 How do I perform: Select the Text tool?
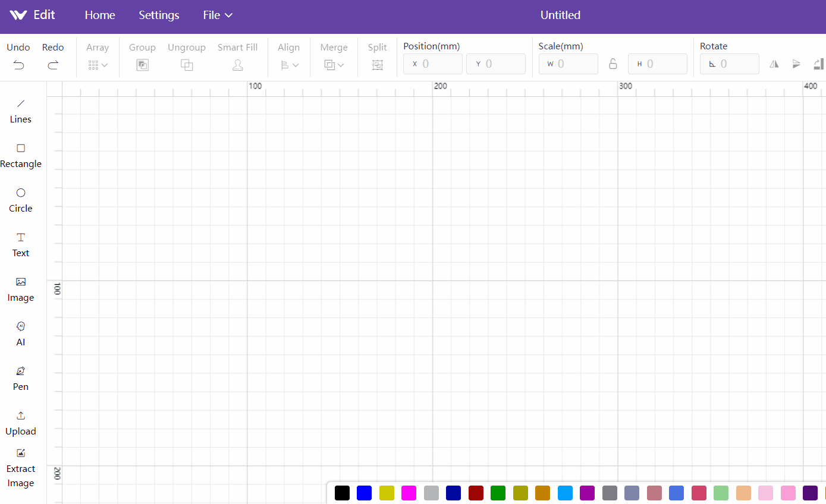pyautogui.click(x=21, y=245)
